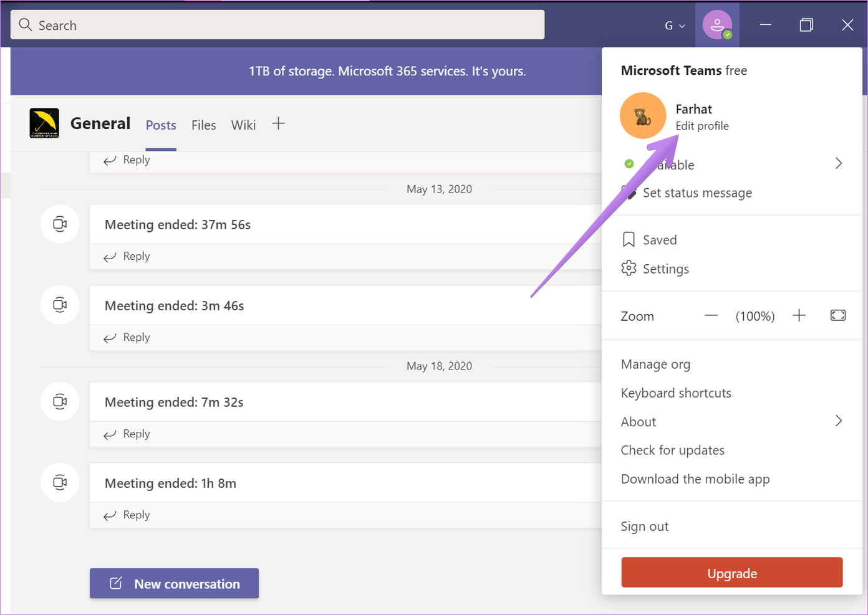
Task: Click the About menu item
Action: (639, 422)
